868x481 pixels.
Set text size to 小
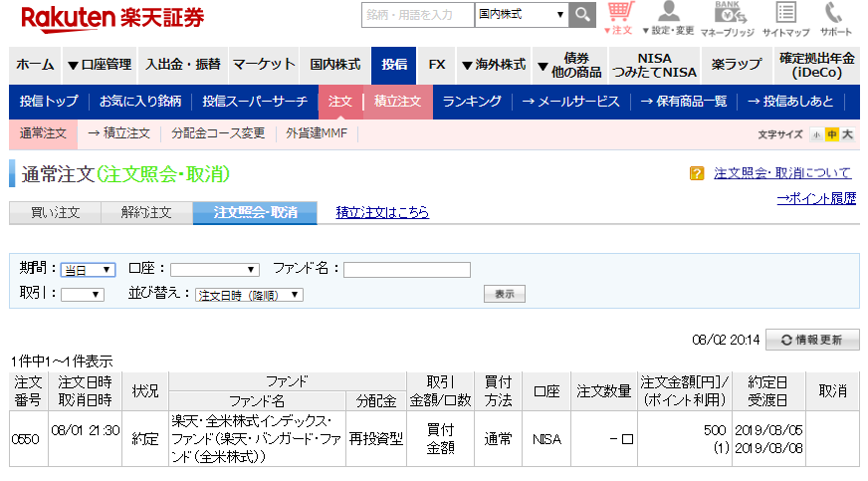coord(816,134)
